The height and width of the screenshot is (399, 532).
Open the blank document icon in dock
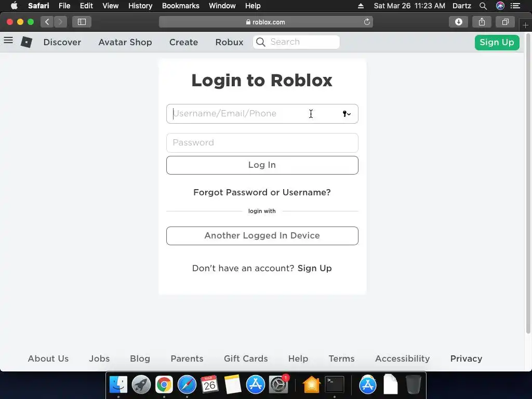(x=391, y=384)
